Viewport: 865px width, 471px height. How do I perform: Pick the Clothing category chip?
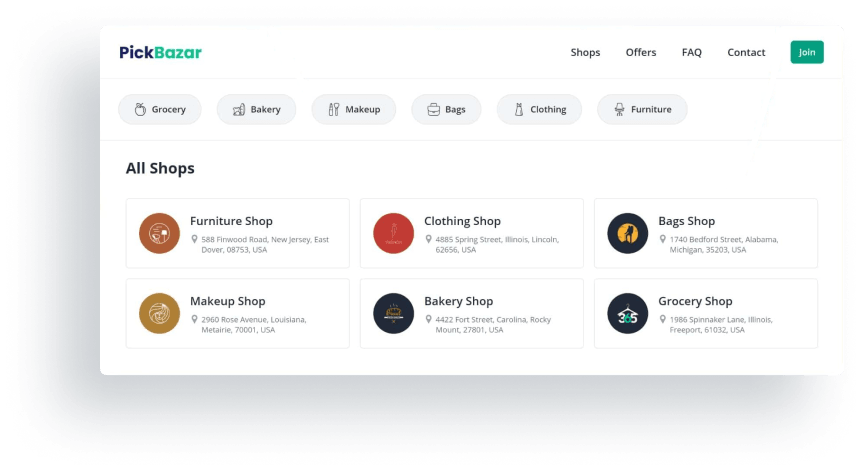pos(539,109)
